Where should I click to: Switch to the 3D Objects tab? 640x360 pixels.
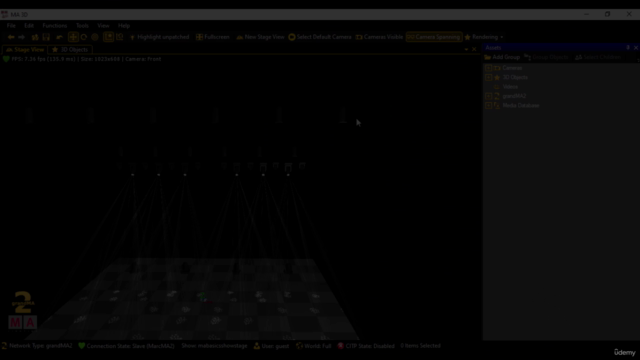coord(70,50)
